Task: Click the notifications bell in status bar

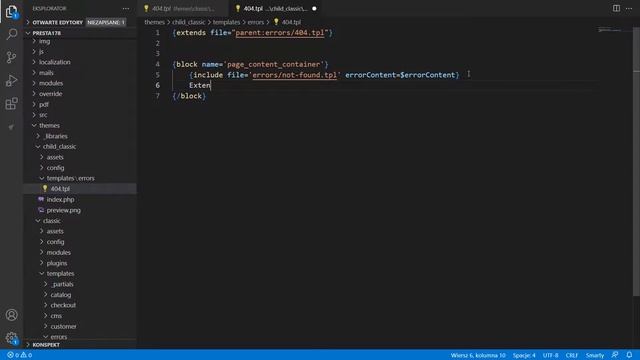Action: 629,355
